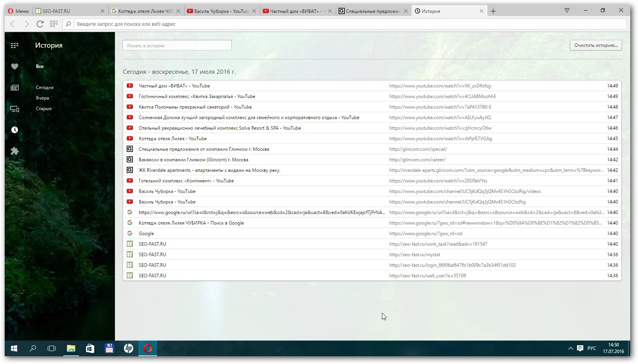Open Task View on taskbar
This screenshot has width=638, height=364.
coord(52,348)
